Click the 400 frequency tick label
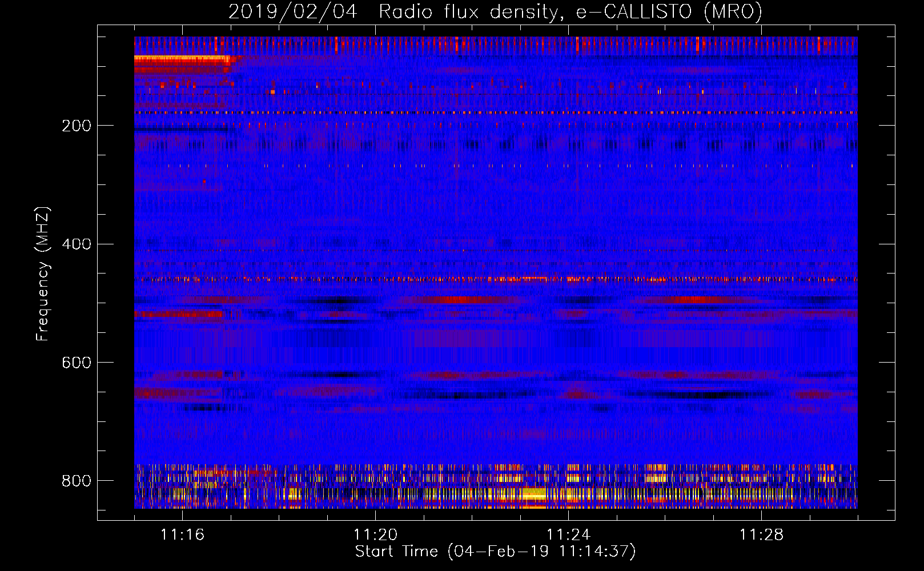 pos(77,244)
